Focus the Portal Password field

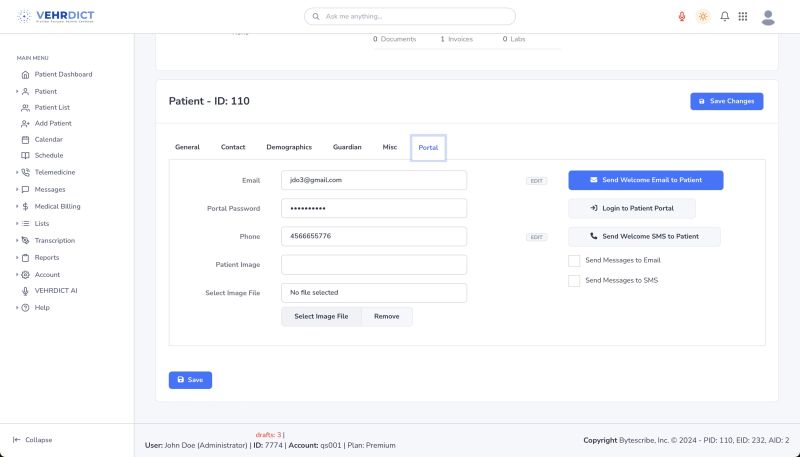click(x=373, y=208)
